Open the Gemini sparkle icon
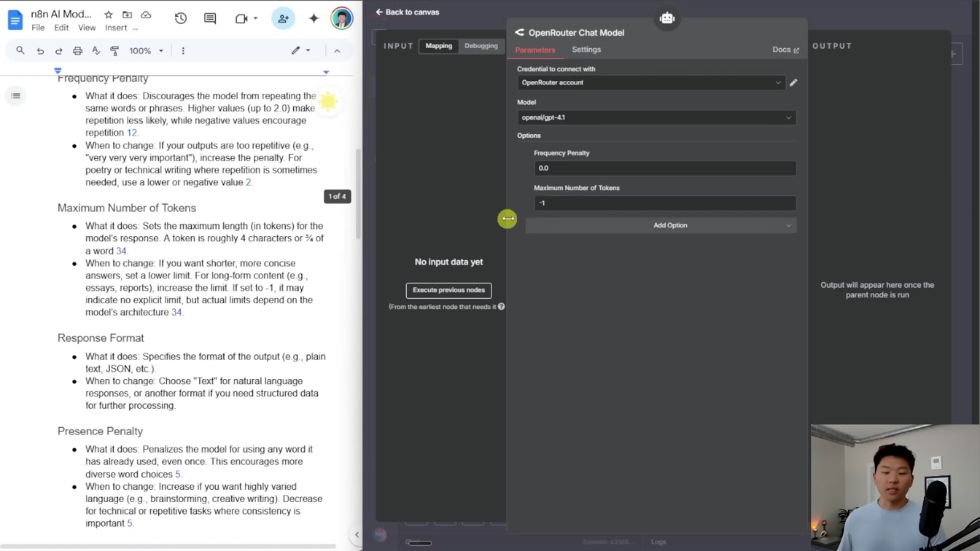The height and width of the screenshot is (551, 980). [x=314, y=18]
